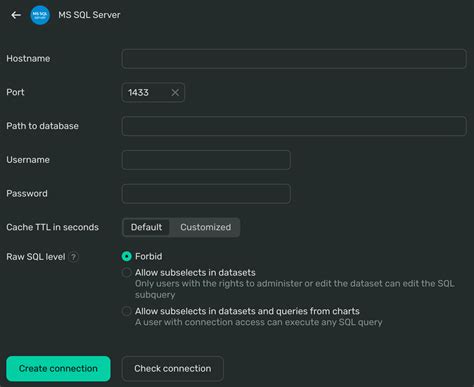The height and width of the screenshot is (387, 474).
Task: Click the Create connection button
Action: click(58, 369)
